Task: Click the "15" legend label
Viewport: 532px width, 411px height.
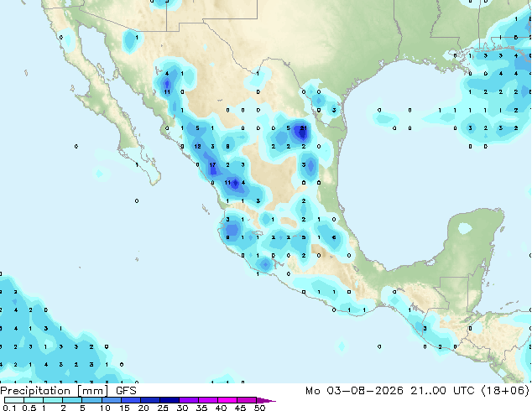Action: tap(124, 408)
